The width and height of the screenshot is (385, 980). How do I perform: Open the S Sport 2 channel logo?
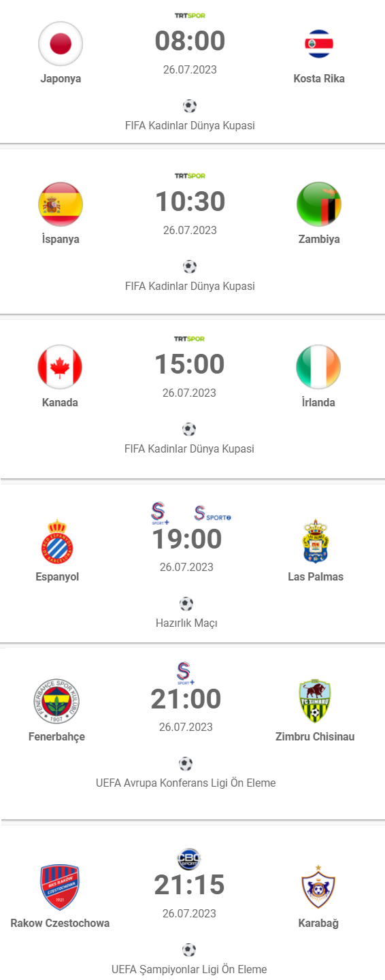pyautogui.click(x=212, y=513)
